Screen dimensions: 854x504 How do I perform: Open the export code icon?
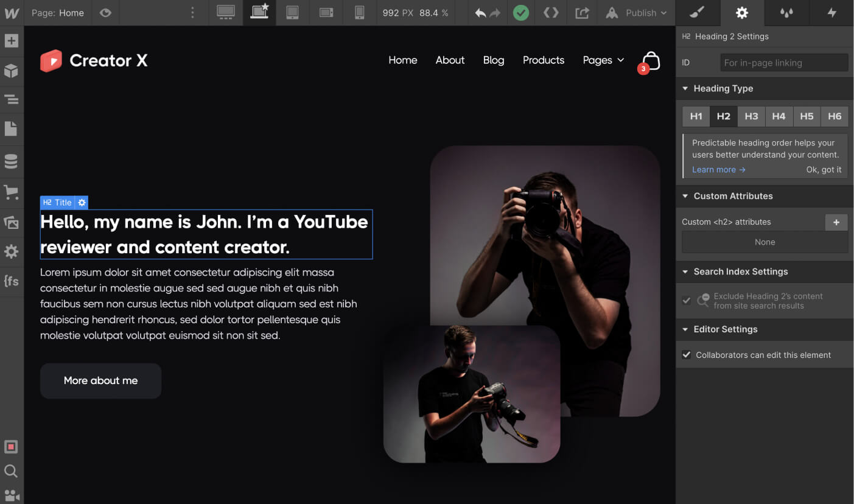click(x=551, y=13)
